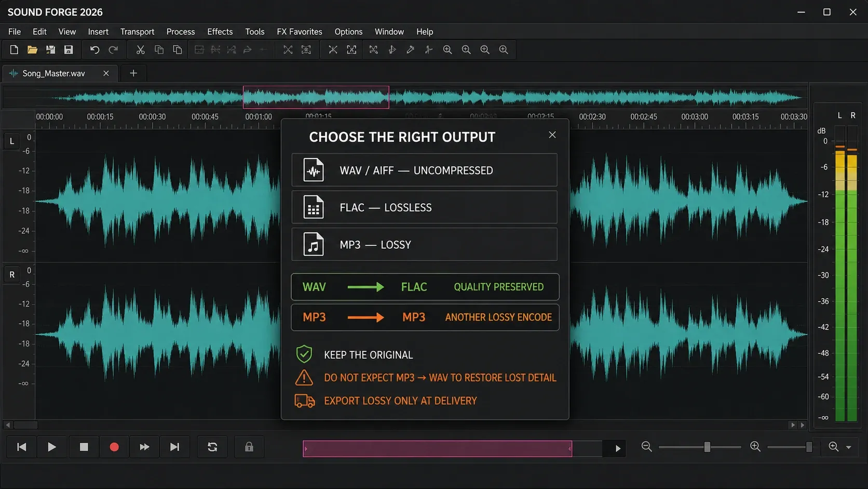Click the horizontal zoom slider handle
Screen dimensions: 868x489
tap(707, 447)
